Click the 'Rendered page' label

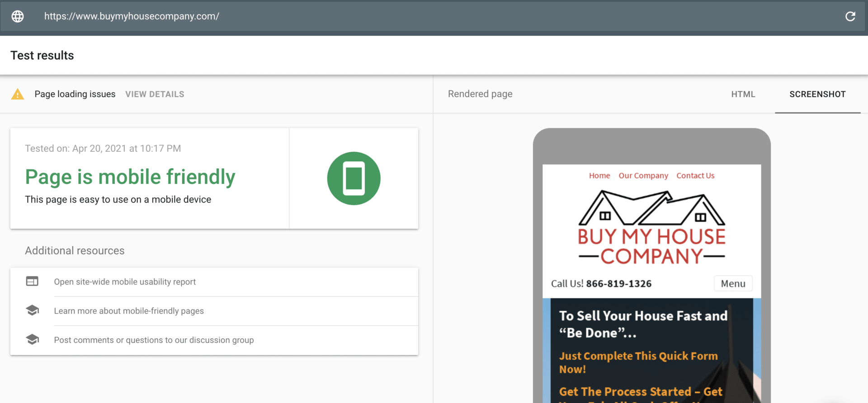(x=480, y=94)
